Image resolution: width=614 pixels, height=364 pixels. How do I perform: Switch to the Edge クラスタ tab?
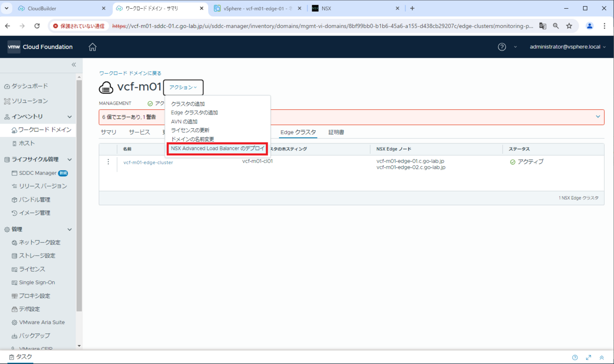point(298,132)
